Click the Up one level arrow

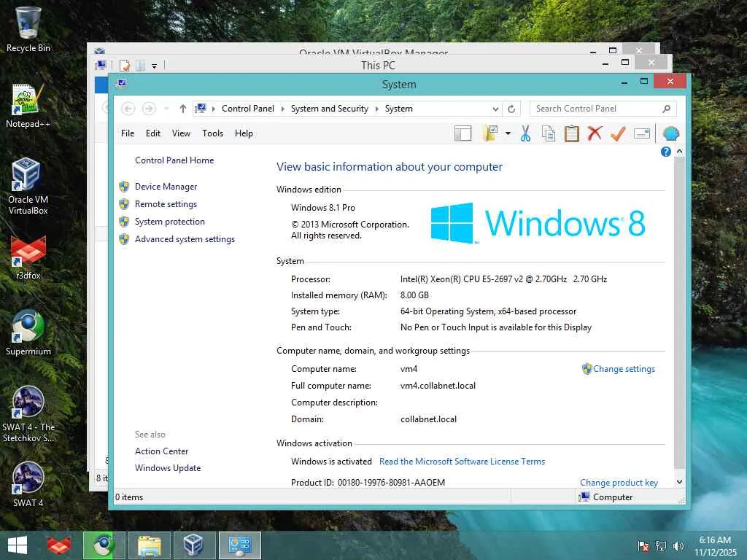(182, 109)
